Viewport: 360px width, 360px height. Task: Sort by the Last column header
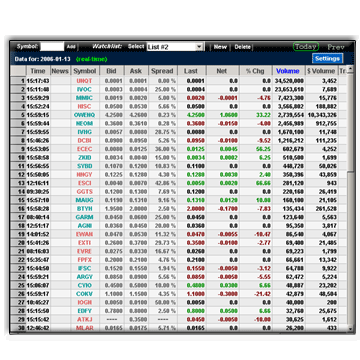pos(192,71)
